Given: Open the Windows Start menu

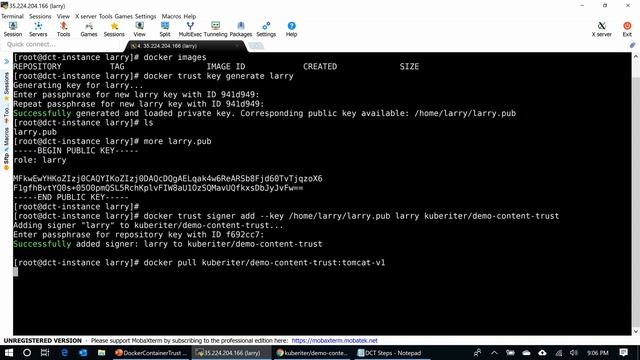Looking at the screenshot, I should [9, 353].
